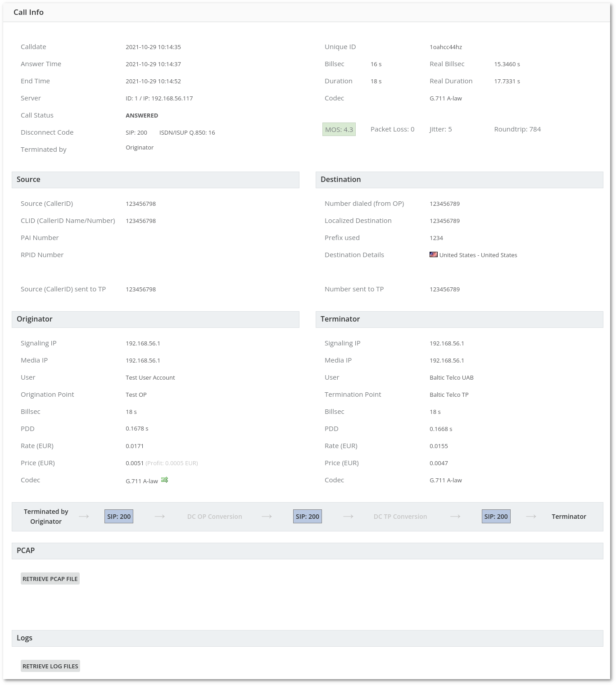Click the United States flag icon

[434, 254]
